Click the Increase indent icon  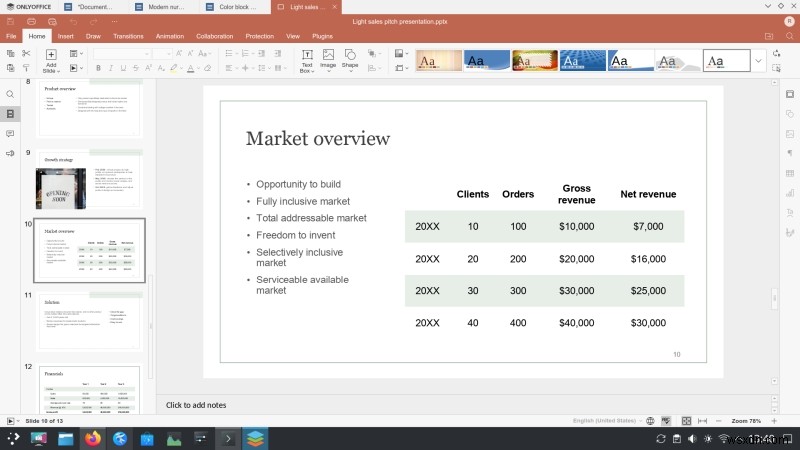point(278,54)
